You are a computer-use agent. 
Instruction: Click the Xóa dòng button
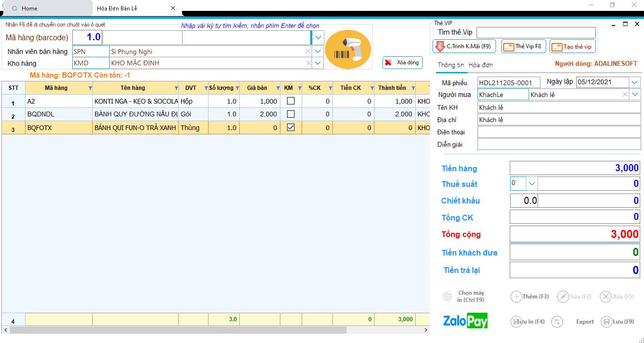[402, 62]
